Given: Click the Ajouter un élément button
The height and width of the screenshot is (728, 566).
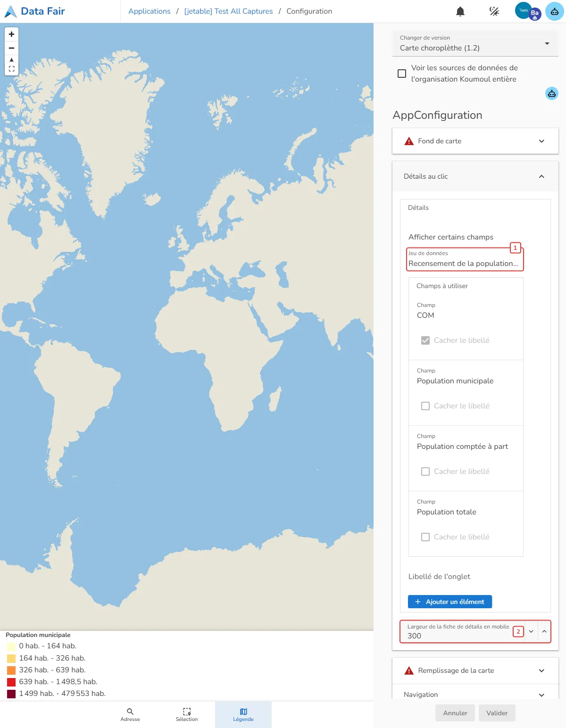Looking at the screenshot, I should click(x=450, y=602).
